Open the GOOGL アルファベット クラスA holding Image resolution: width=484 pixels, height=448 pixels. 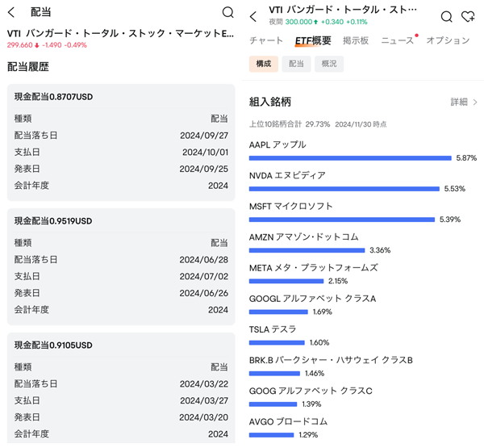coord(312,299)
